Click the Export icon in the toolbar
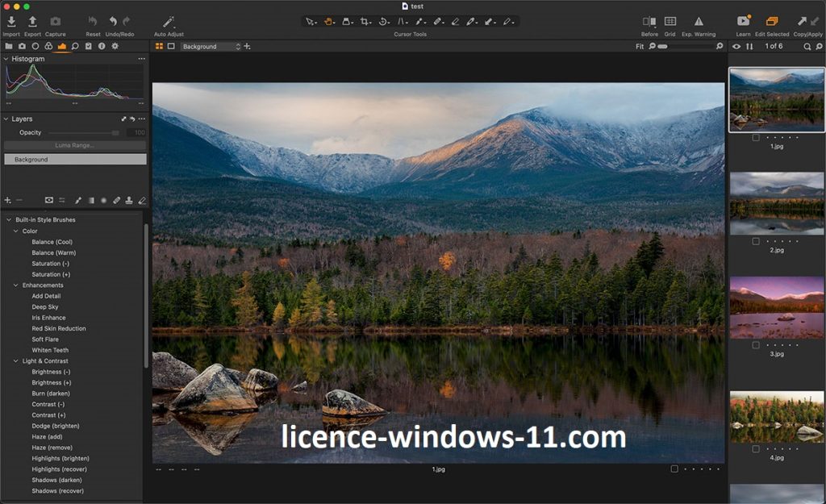826x504 pixels. (x=32, y=22)
